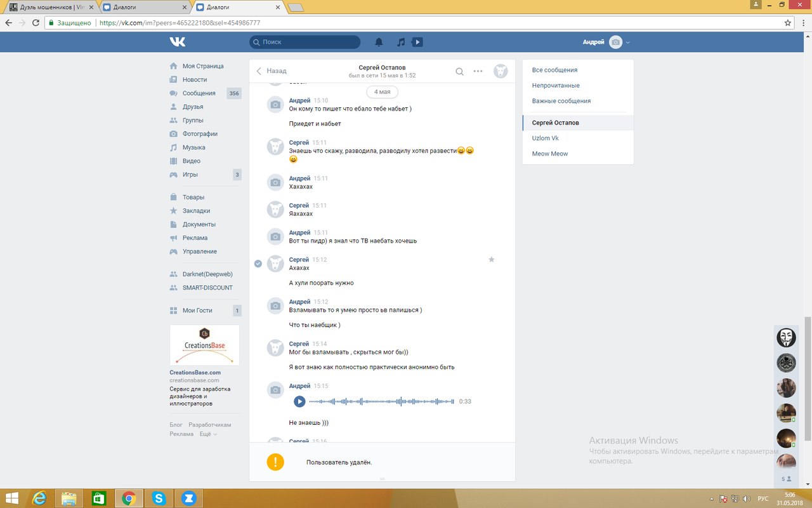Search within the conversation via magnifier icon
The image size is (812, 508).
point(459,71)
